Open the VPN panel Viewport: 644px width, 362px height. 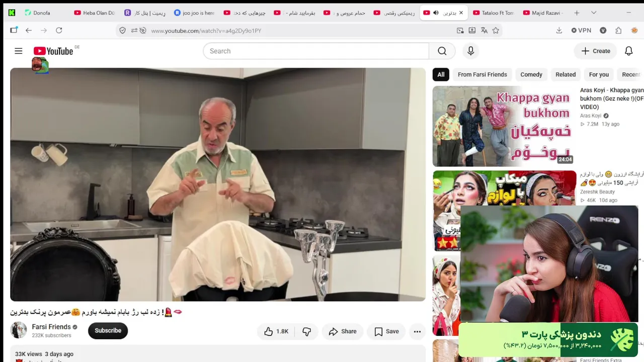coord(581,31)
